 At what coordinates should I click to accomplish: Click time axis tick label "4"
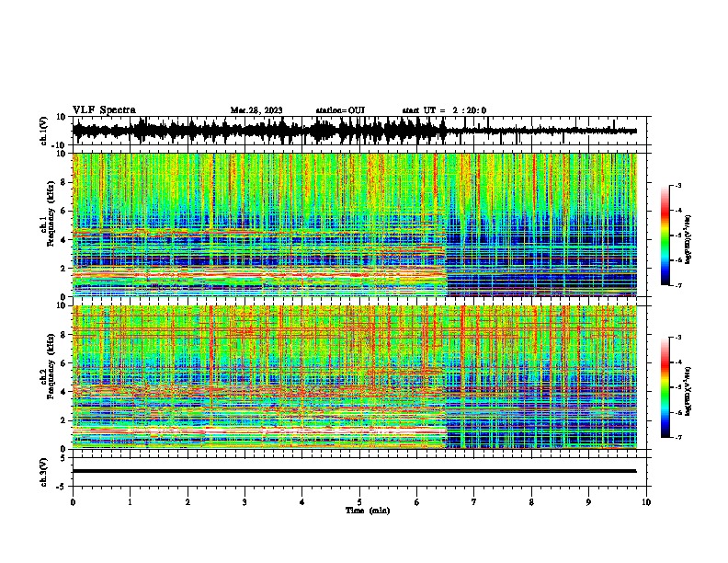pyautogui.click(x=302, y=502)
